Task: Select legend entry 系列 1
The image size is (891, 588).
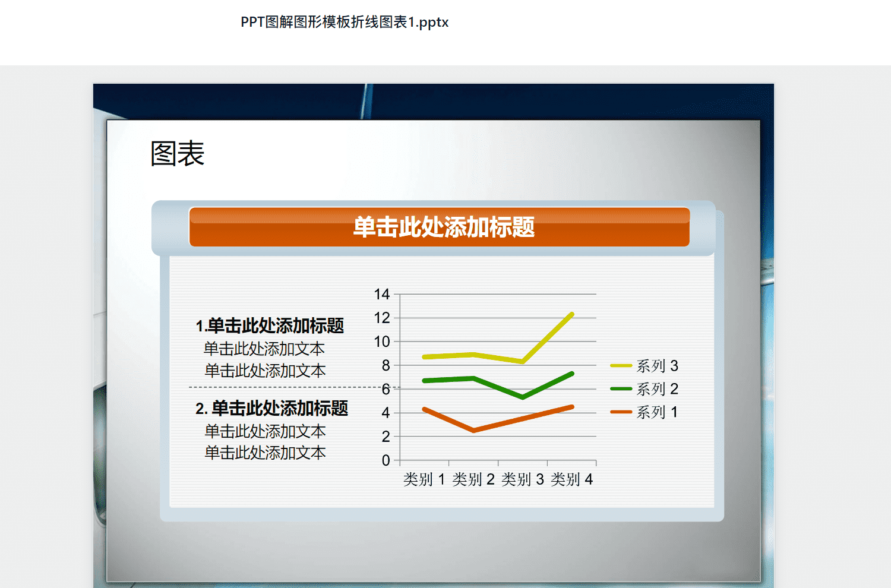Action: [x=657, y=412]
